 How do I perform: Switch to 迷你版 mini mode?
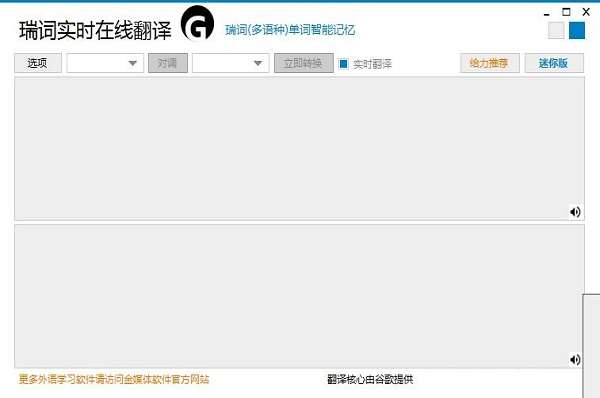pyautogui.click(x=554, y=63)
